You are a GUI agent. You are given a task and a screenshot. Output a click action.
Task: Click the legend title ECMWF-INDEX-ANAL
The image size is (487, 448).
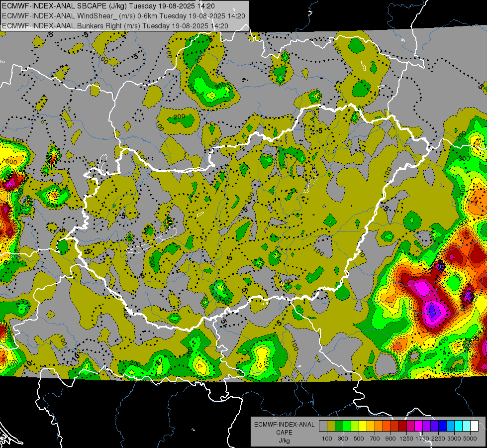[284, 425]
